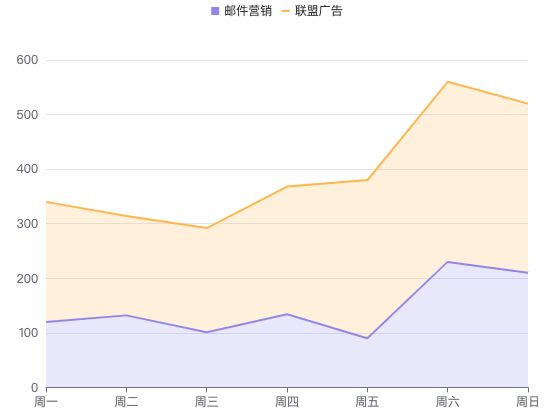
Task: Click the 周五 axis label
Action: (x=367, y=401)
